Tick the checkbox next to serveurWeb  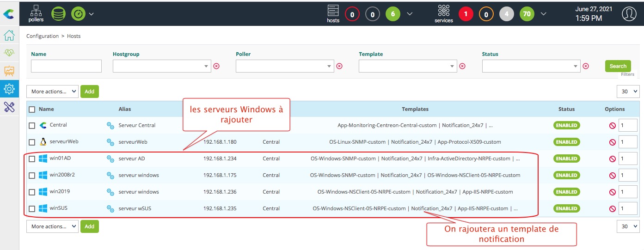(x=32, y=142)
